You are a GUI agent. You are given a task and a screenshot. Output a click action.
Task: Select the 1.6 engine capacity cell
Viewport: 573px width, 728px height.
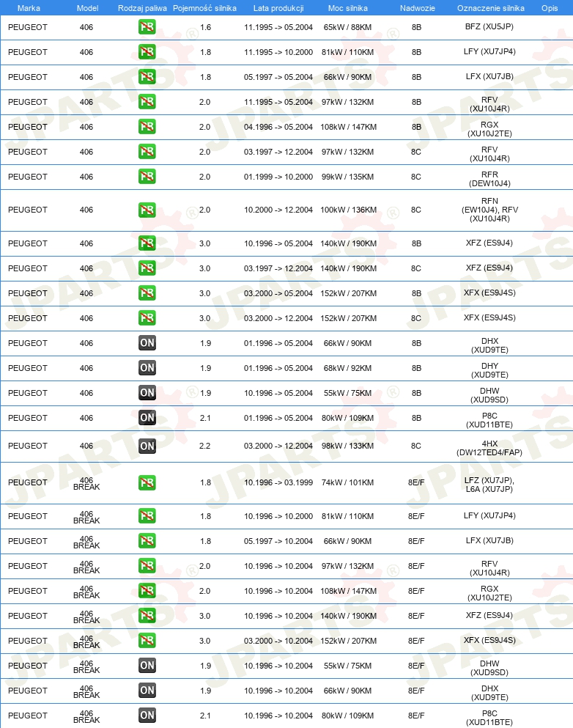coord(206,27)
